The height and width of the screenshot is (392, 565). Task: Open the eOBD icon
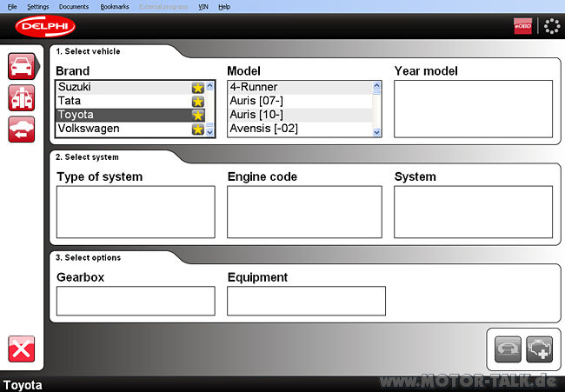click(522, 26)
